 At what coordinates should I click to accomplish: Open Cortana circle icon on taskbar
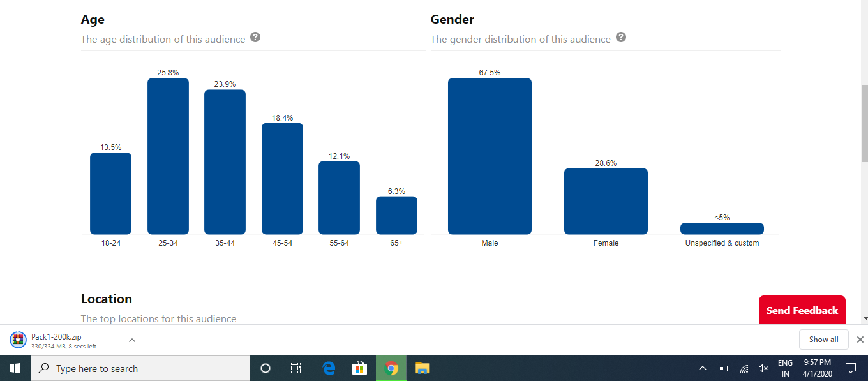point(266,368)
